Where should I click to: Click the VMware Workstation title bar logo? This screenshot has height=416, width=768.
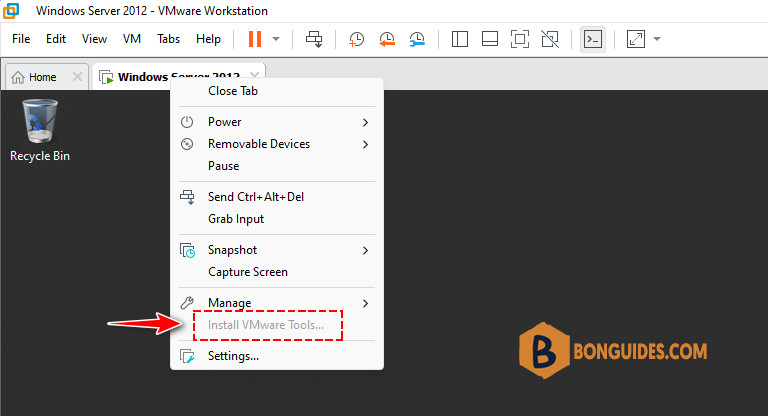click(x=11, y=10)
